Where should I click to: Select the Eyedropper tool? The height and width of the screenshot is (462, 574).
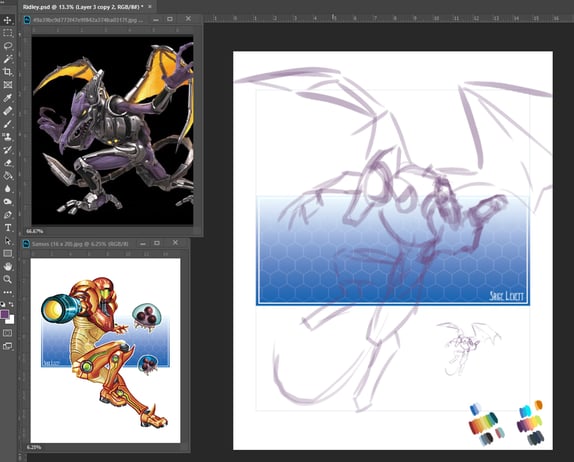pos(7,98)
